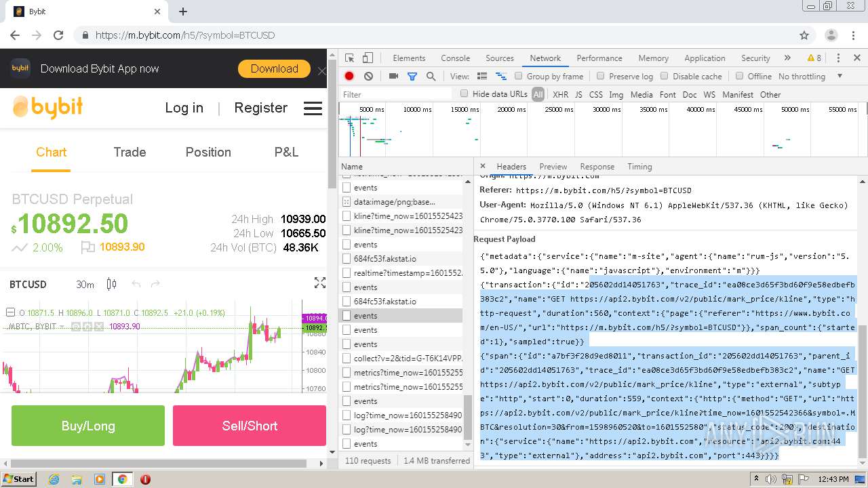Open the network search magnifier
868x488 pixels.
tap(431, 77)
